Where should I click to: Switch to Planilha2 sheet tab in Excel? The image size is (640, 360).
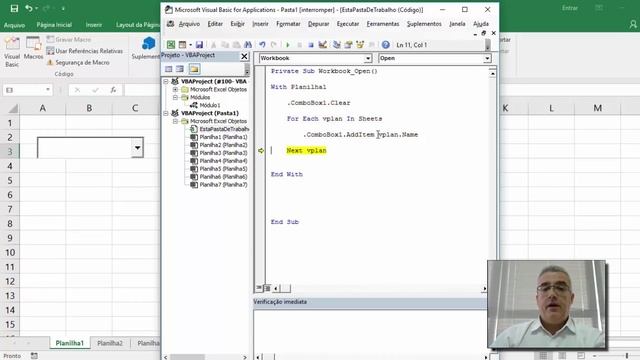[x=110, y=343]
